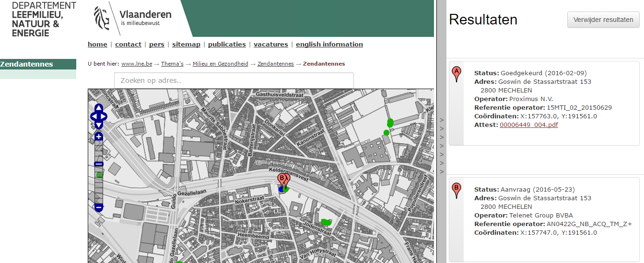The width and height of the screenshot is (644, 263).
Task: Focus the Zoeken op adres field
Action: pyautogui.click(x=234, y=80)
